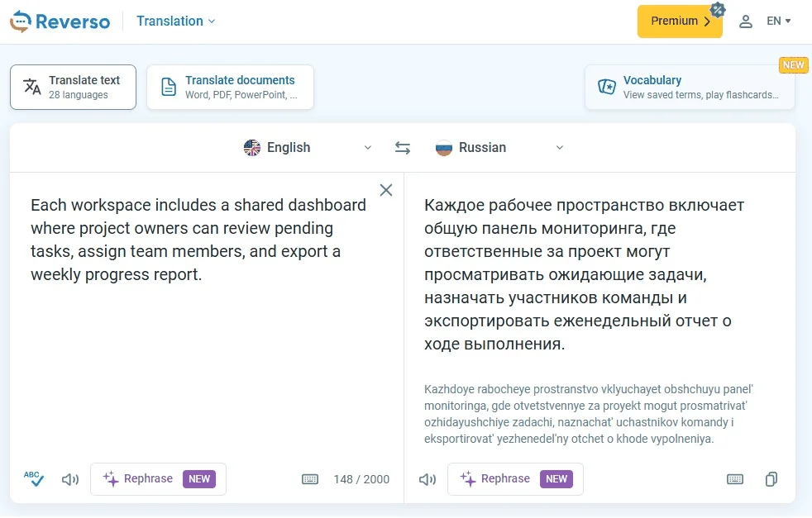Click the Russian translated text
The width and height of the screenshot is (812, 518).
point(584,274)
